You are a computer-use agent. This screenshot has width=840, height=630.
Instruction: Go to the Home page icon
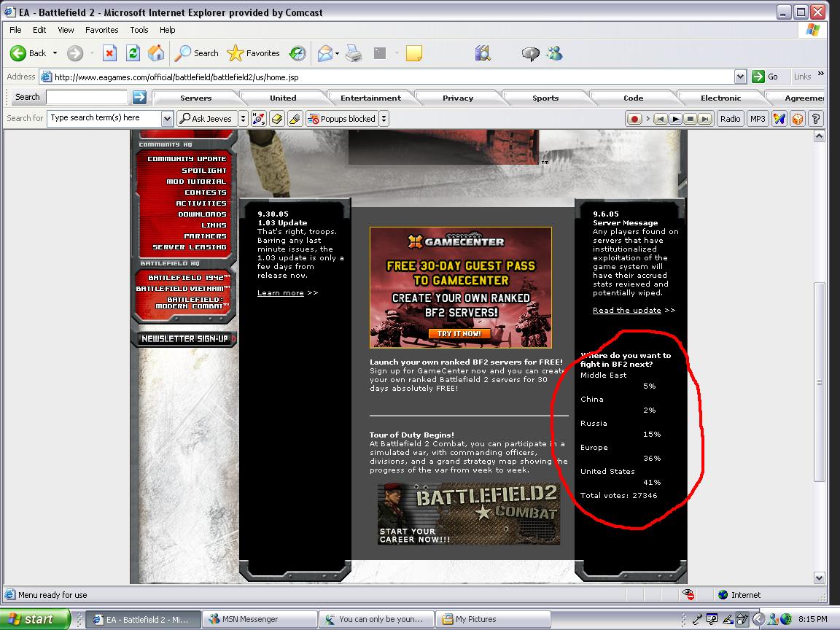pos(156,53)
